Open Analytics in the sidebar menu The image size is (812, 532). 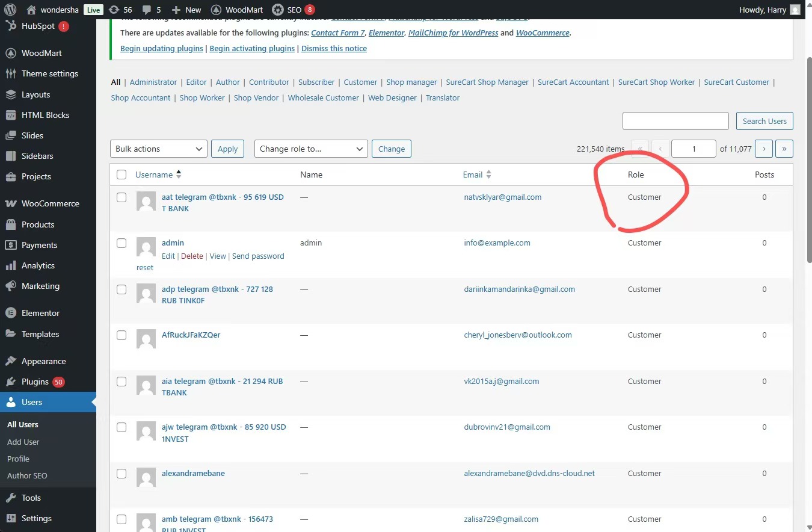38,265
